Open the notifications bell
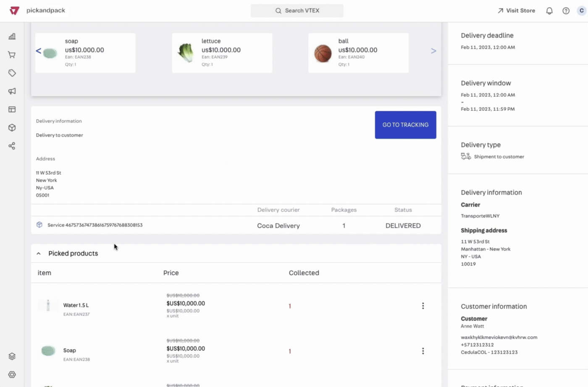 (x=549, y=11)
